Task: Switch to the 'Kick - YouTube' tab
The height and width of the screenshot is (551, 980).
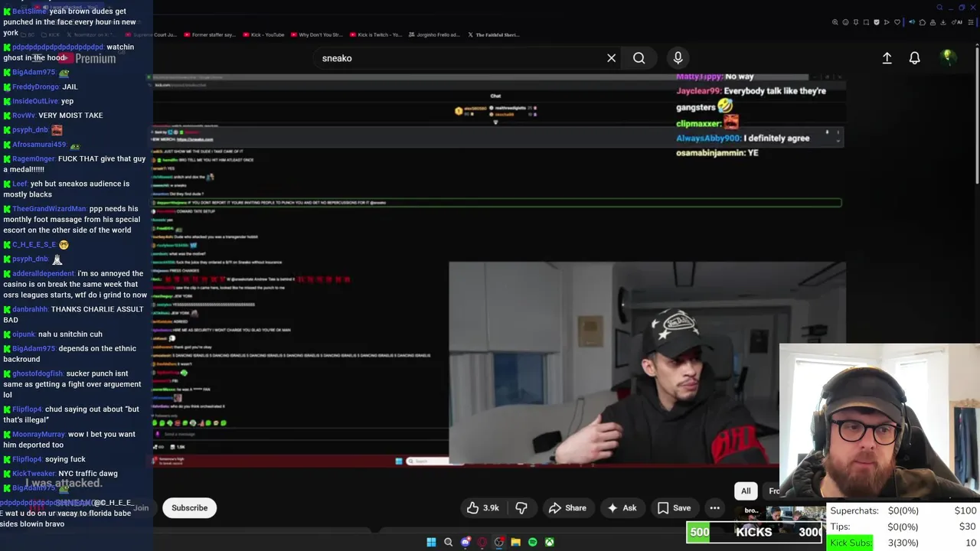Action: 264,34
